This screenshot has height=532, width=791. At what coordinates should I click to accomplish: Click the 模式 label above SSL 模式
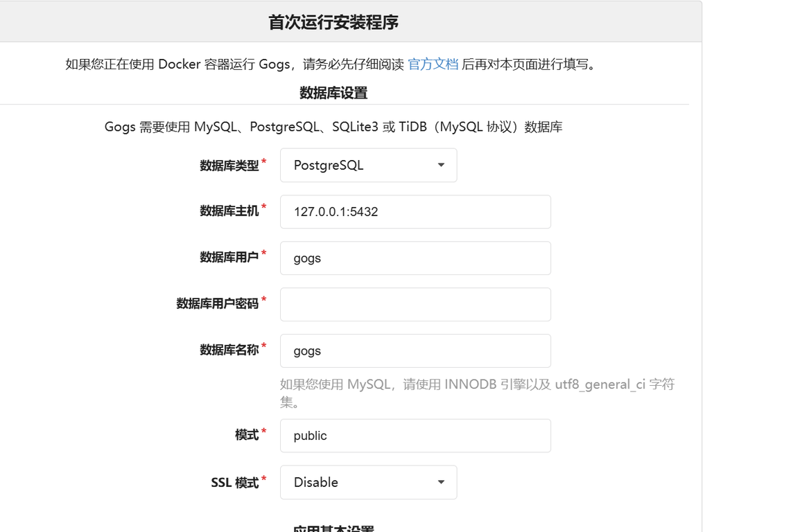click(247, 435)
